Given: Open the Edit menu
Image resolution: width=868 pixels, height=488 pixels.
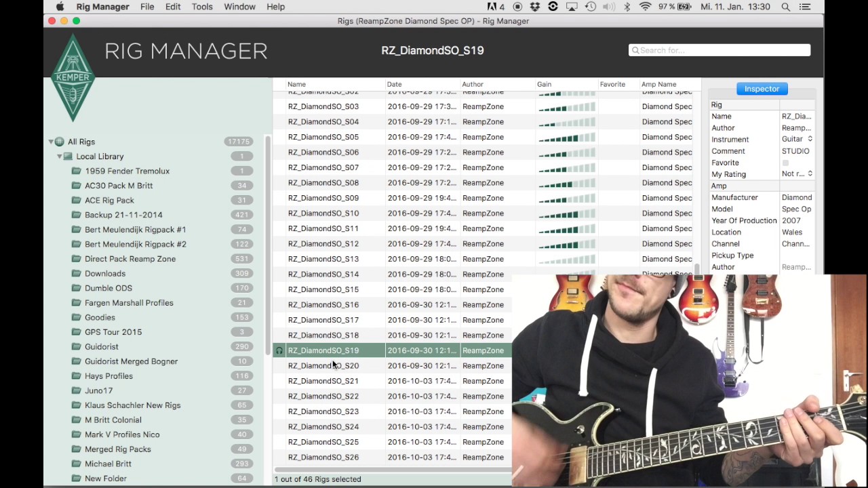Looking at the screenshot, I should click(x=173, y=7).
